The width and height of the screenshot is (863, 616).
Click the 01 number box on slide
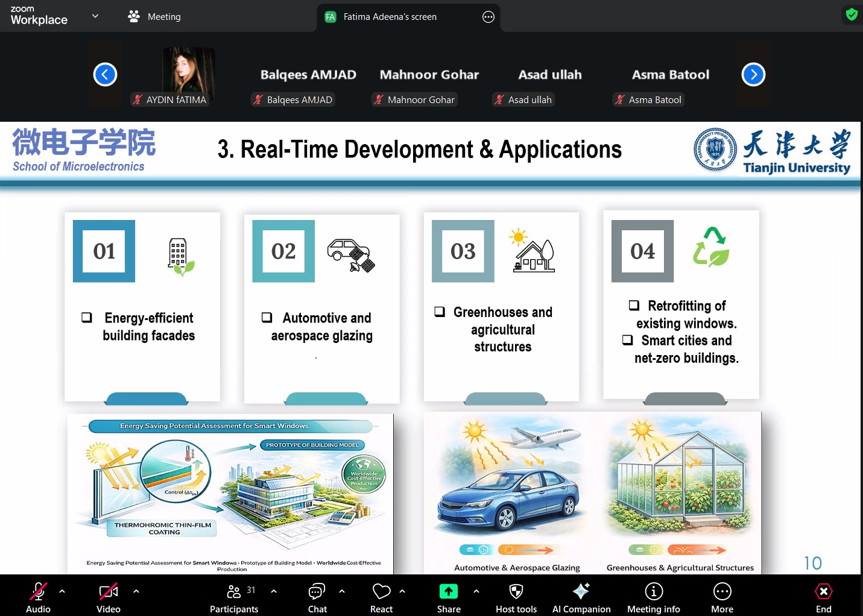(104, 251)
